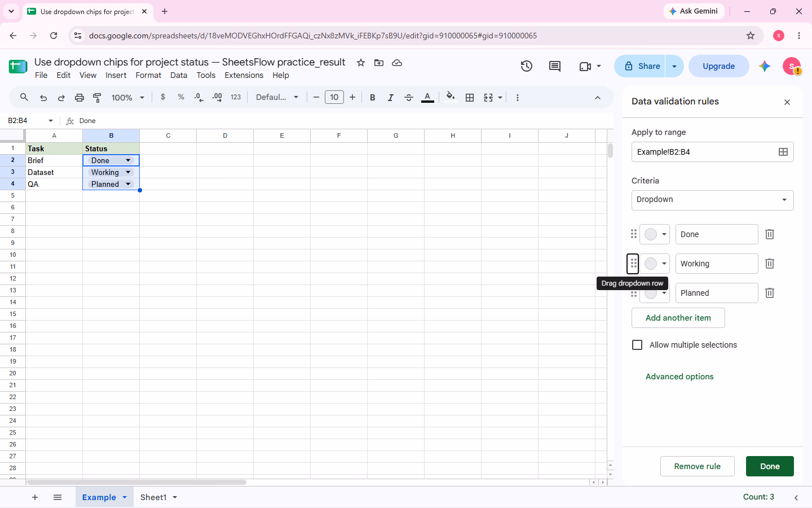Open the comments icon

click(555, 66)
